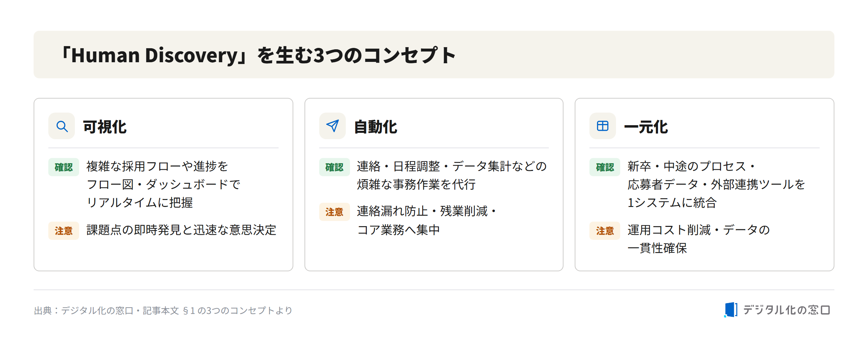Click the orange 注意 badge in 自動化 card
Screen dimensions: 868x351
(334, 212)
